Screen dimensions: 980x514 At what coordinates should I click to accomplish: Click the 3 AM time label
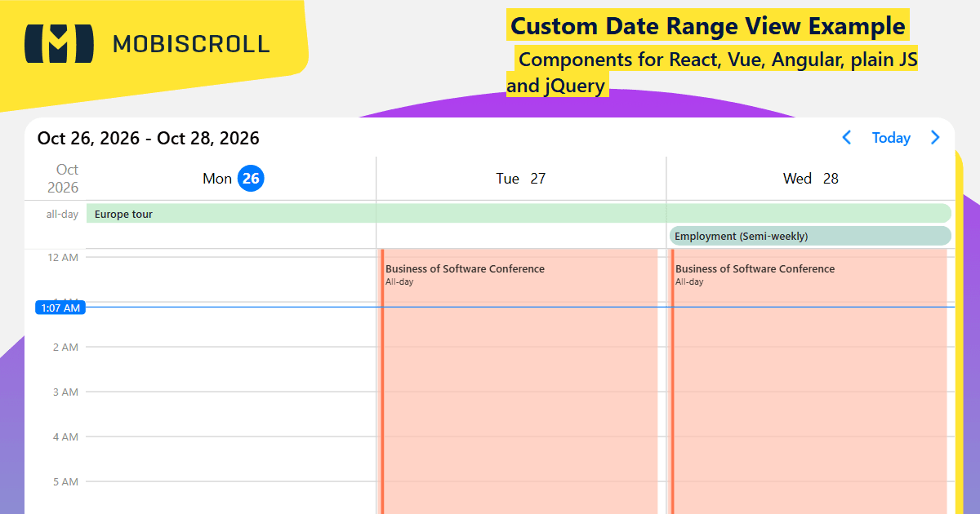coord(65,392)
